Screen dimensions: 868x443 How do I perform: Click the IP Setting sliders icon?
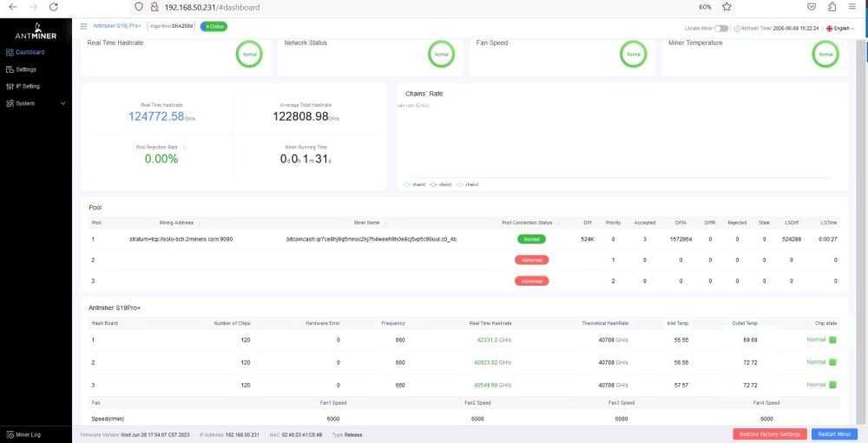(x=10, y=86)
